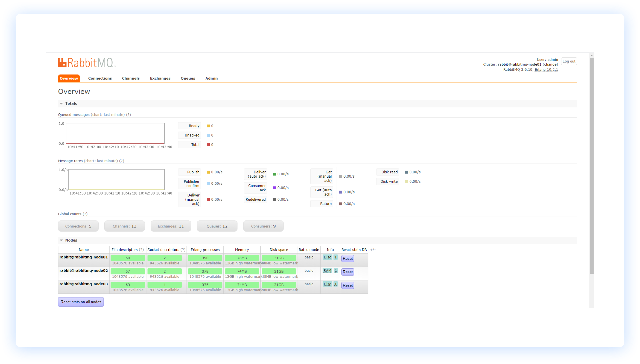Reset stats for rabbitmq-node02
Image resolution: width=640 pixels, height=364 pixels.
click(348, 272)
